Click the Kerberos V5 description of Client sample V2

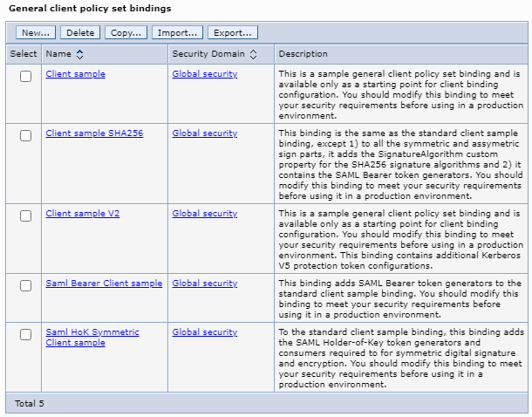coord(400,240)
